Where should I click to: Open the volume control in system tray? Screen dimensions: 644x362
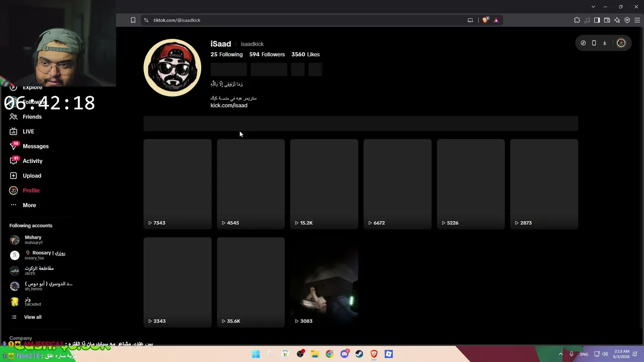point(606,354)
